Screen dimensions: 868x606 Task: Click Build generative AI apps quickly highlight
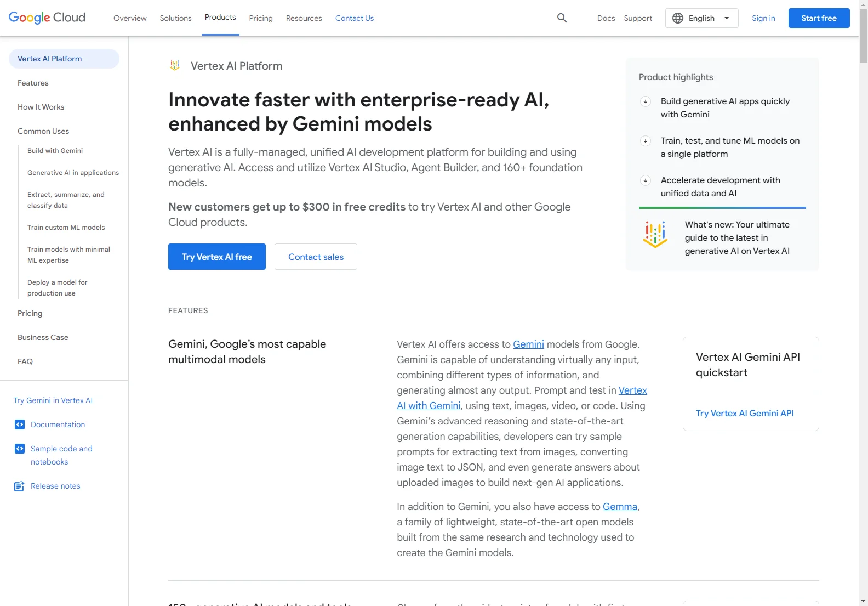pyautogui.click(x=725, y=107)
